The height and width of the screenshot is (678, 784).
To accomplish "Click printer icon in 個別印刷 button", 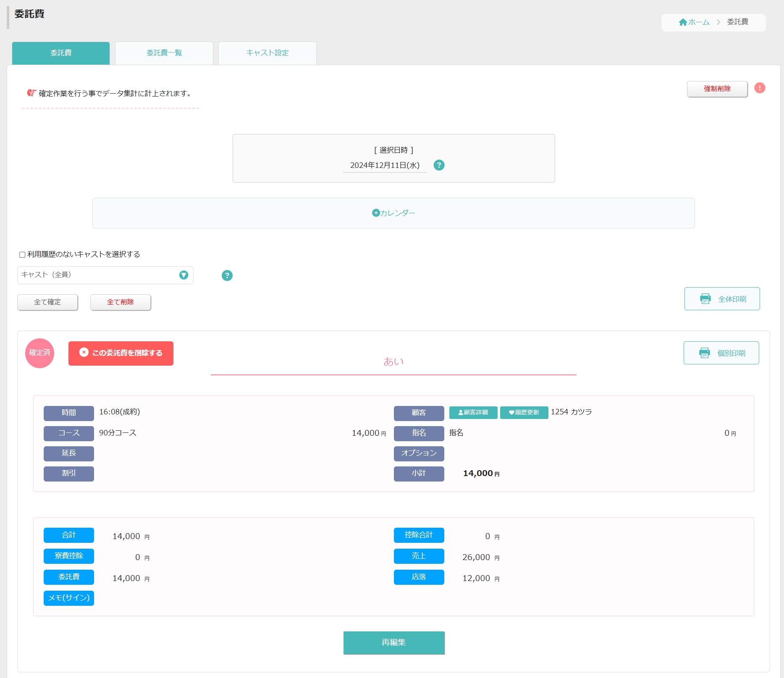I will [705, 353].
